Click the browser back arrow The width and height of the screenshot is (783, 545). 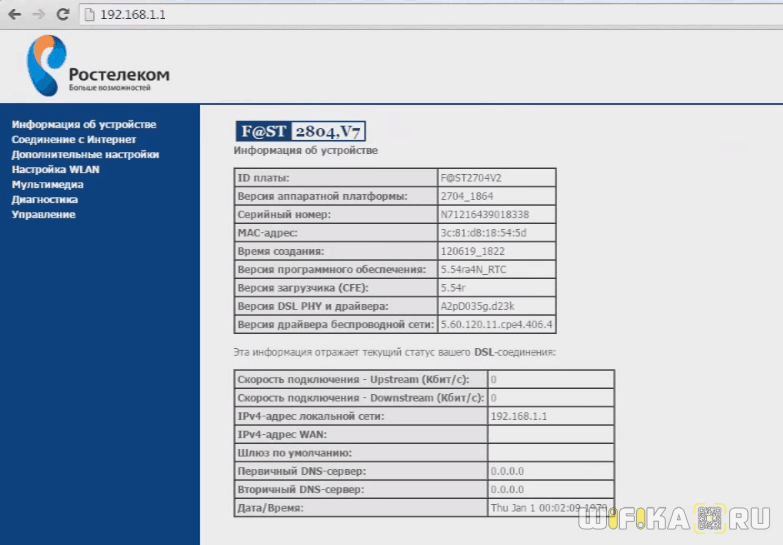tap(15, 14)
